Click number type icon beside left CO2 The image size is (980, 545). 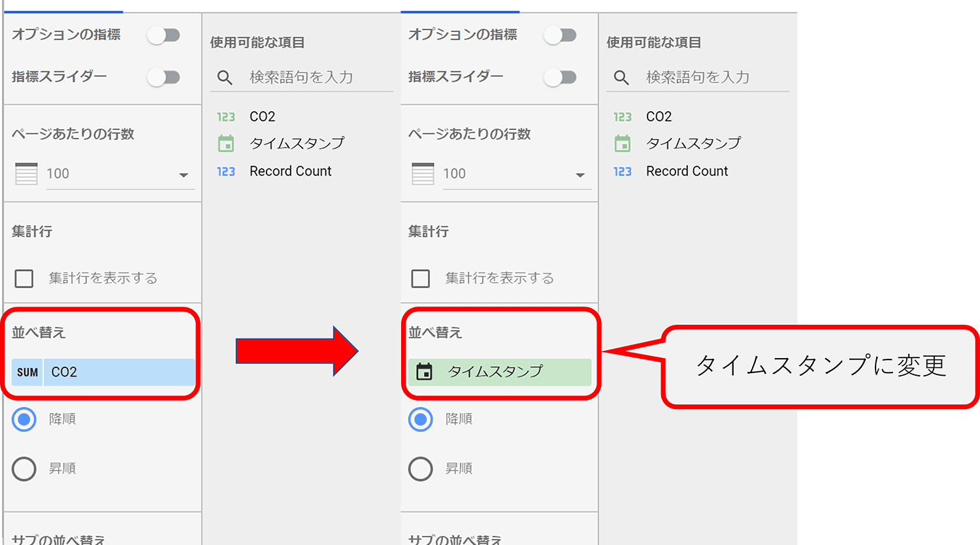point(226,117)
